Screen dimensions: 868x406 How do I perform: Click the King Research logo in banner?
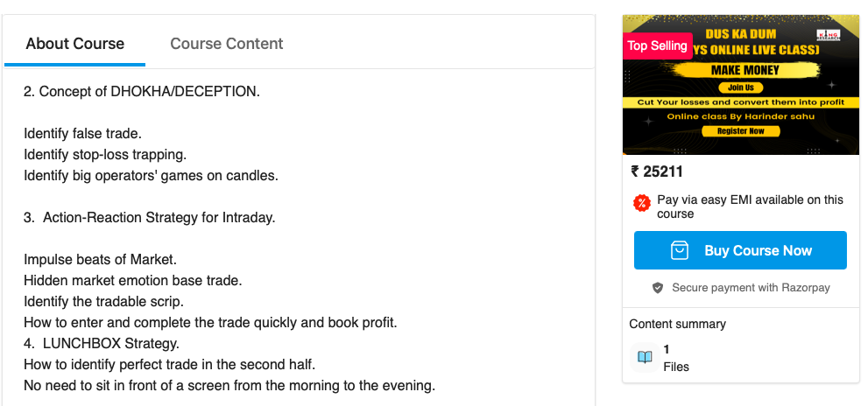[x=828, y=35]
